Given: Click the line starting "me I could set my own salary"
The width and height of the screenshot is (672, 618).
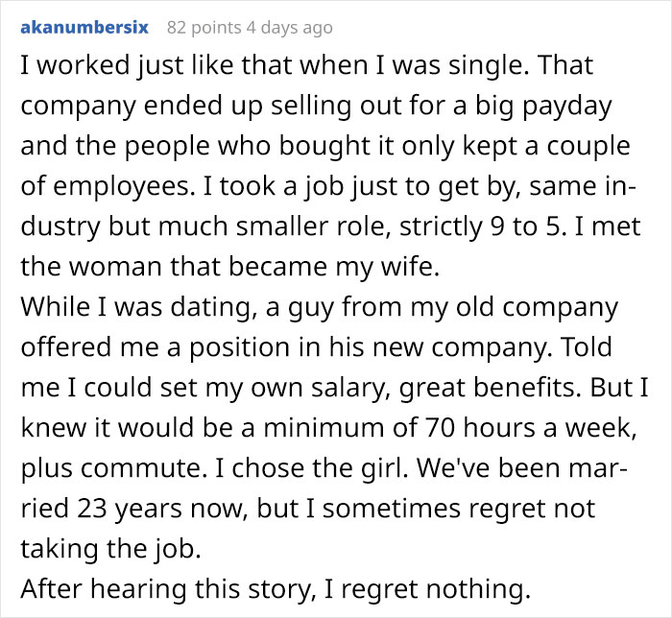Looking at the screenshot, I should (324, 391).
